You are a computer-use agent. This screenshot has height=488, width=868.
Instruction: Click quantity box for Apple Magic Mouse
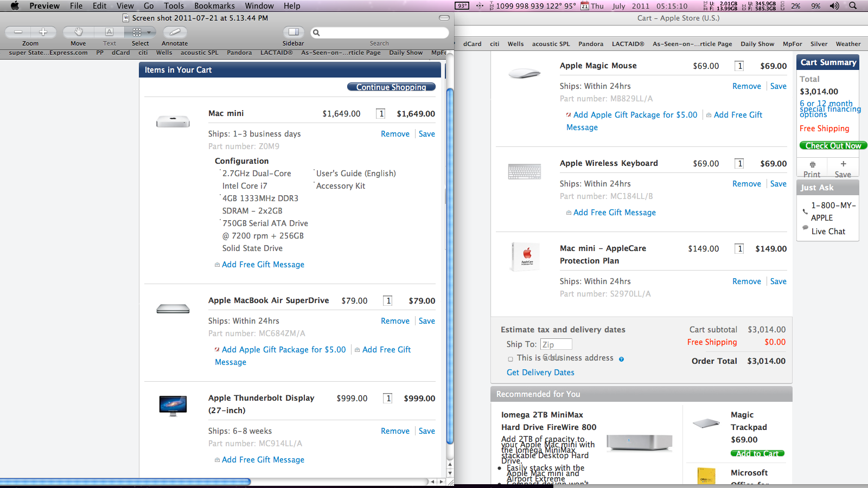(x=739, y=66)
